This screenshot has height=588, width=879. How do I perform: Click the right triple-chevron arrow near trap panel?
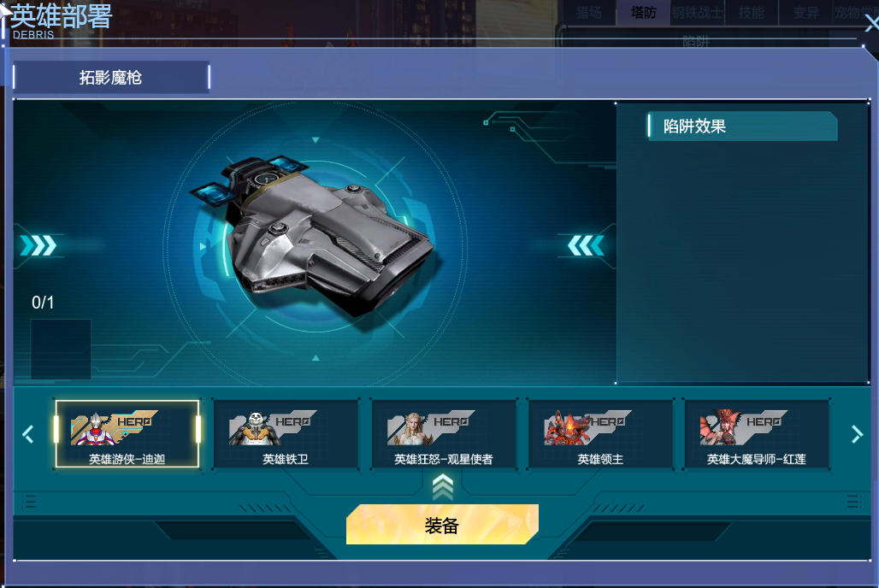586,245
